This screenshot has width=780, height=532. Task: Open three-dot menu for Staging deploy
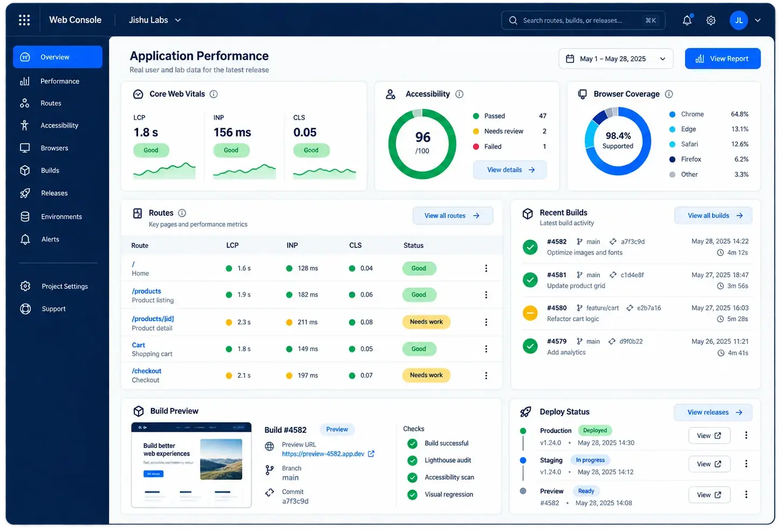746,464
